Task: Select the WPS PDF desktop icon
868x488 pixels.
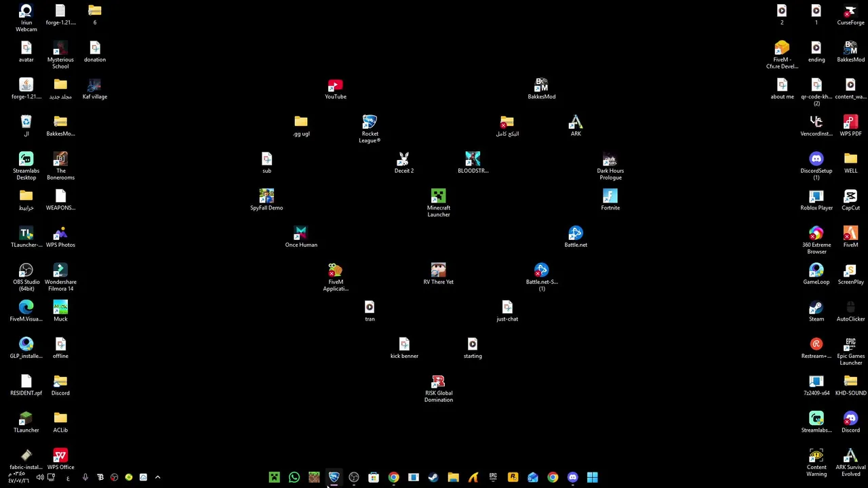Action: coord(850,126)
